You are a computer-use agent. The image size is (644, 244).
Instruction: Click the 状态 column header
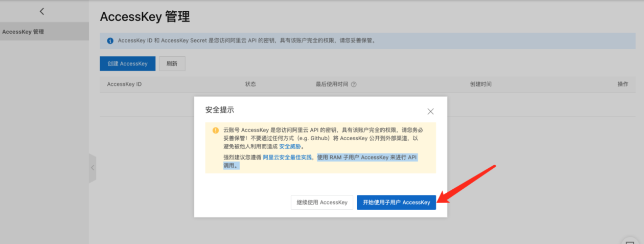tap(250, 84)
